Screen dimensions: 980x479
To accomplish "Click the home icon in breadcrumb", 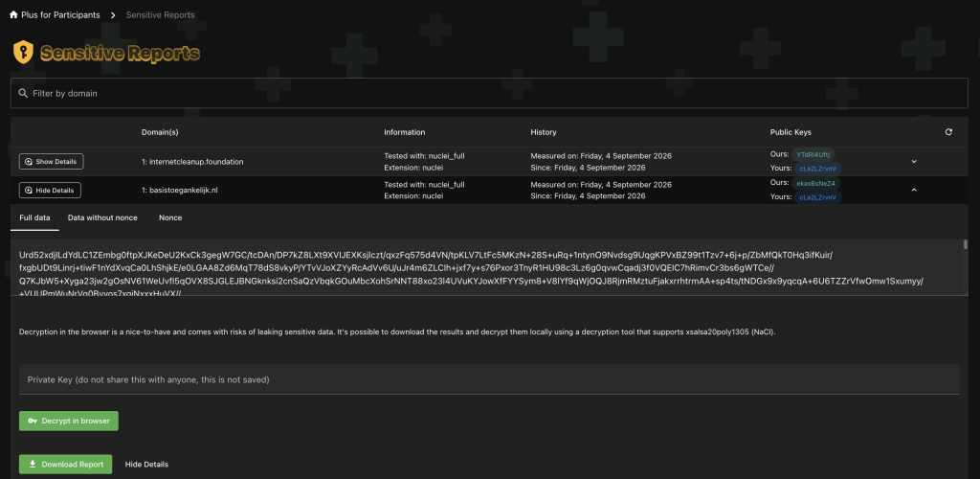I will tap(13, 15).
